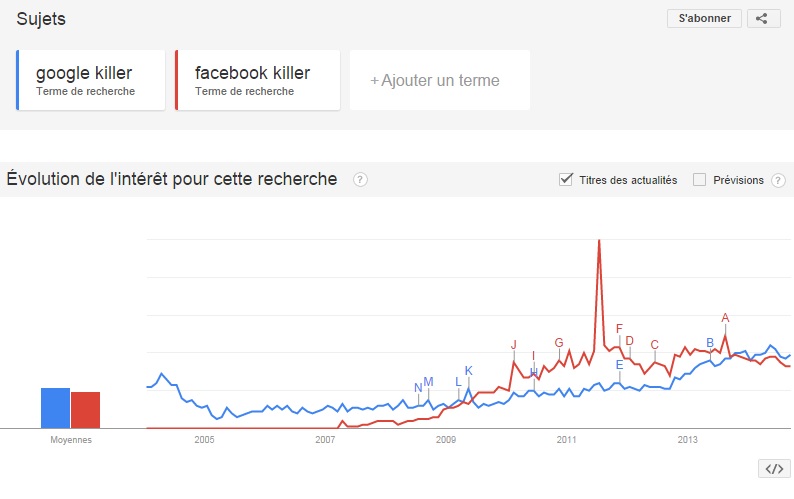Click news marker J on chart
Screen dimensions: 794x499
click(x=514, y=345)
